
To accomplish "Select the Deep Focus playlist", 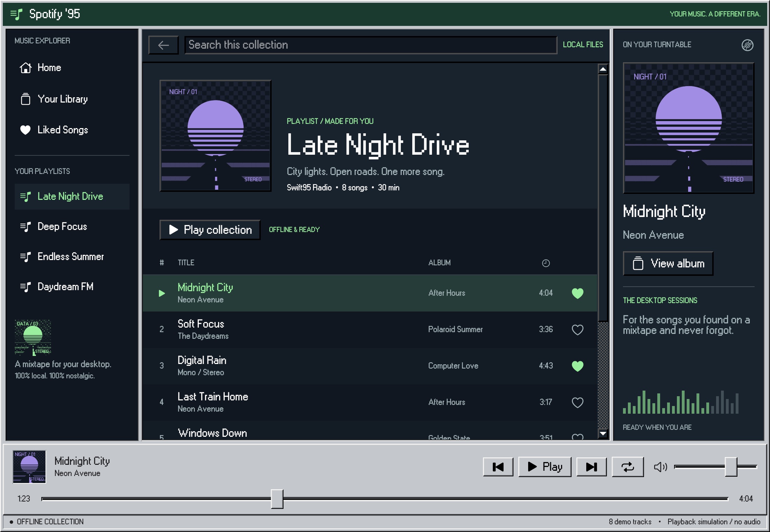I will (72, 226).
